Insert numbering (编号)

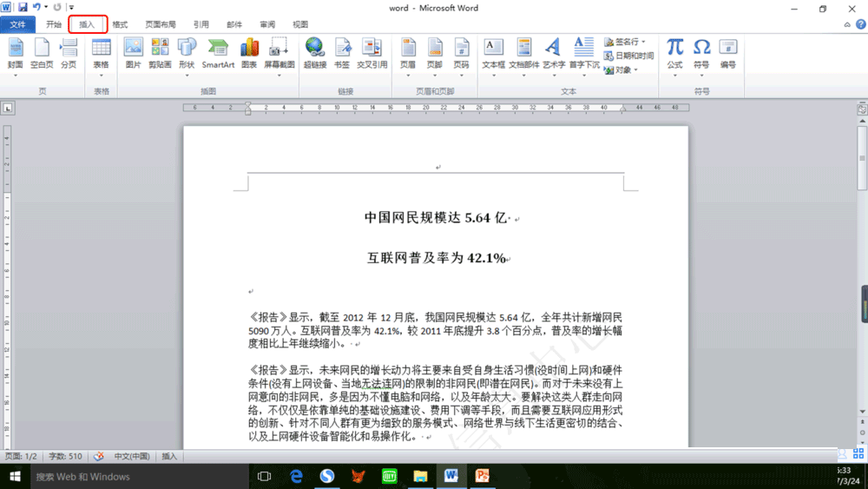[x=728, y=54]
